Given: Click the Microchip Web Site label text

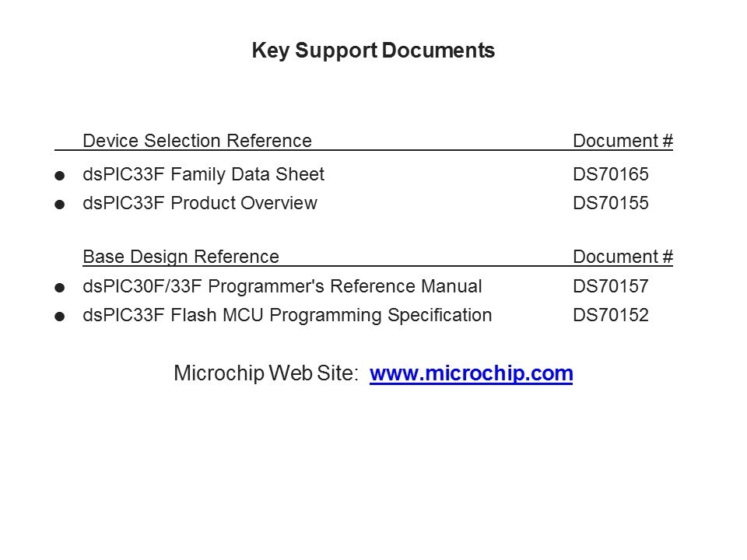Looking at the screenshot, I should [266, 373].
